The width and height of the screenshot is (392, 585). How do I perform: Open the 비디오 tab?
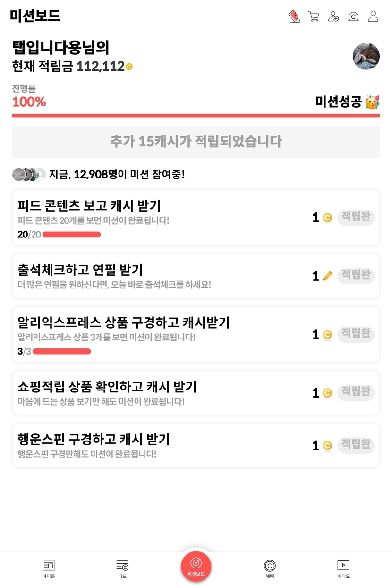343,568
